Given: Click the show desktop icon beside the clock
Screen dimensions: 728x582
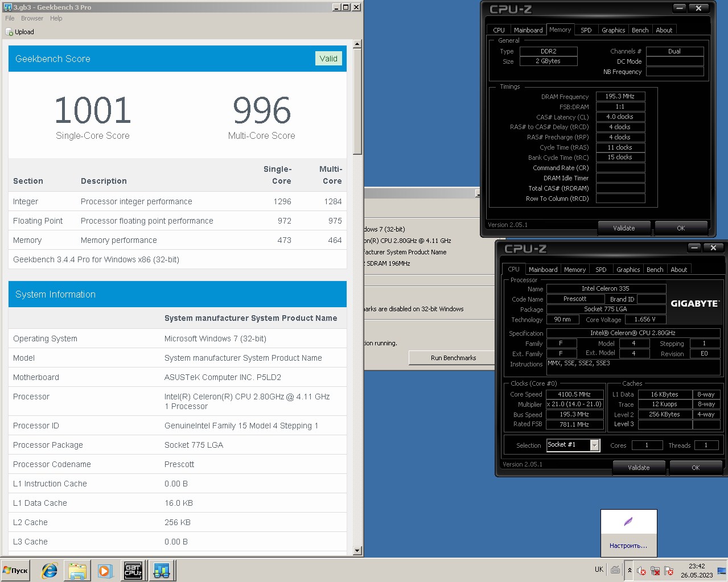Looking at the screenshot, I should pyautogui.click(x=722, y=571).
